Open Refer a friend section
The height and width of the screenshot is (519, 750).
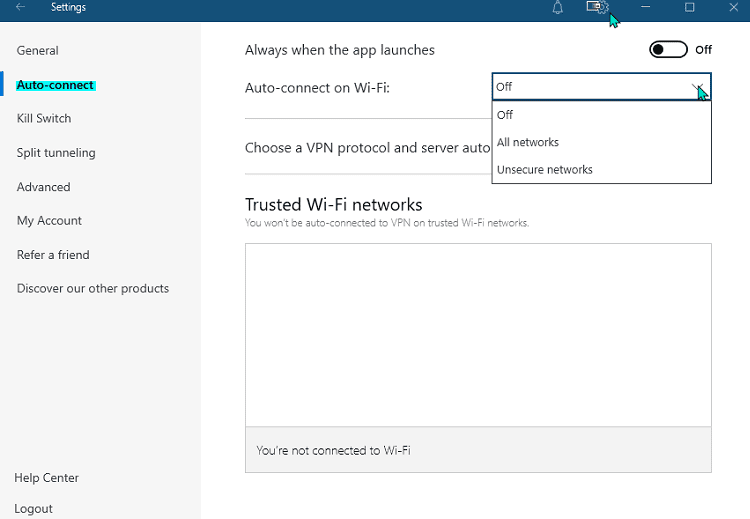point(53,254)
